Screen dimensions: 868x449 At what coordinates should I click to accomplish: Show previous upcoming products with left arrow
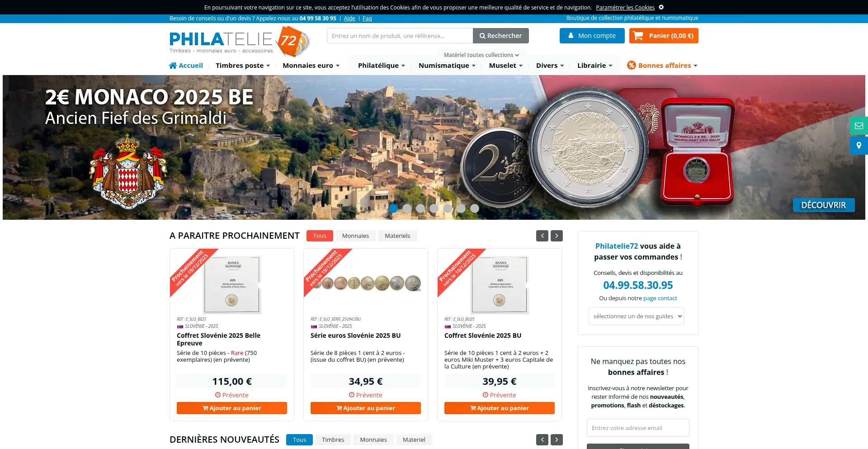[x=542, y=236]
